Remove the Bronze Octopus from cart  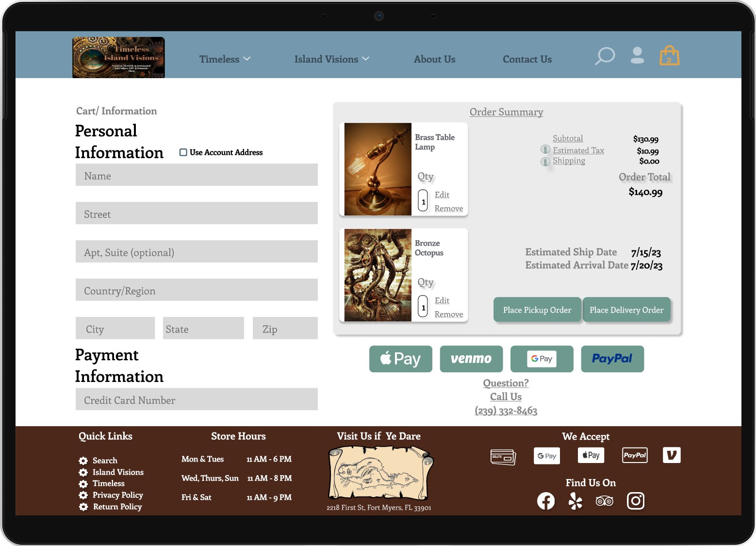click(449, 314)
